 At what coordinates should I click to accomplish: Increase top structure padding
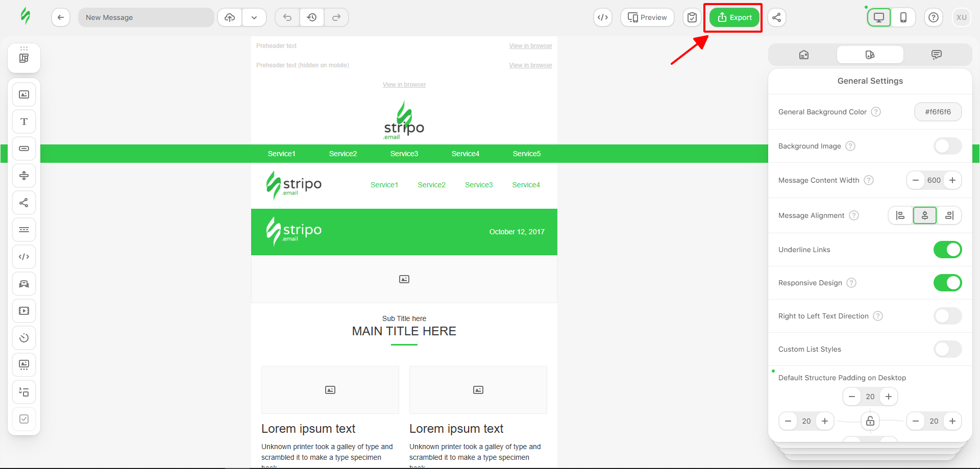889,397
